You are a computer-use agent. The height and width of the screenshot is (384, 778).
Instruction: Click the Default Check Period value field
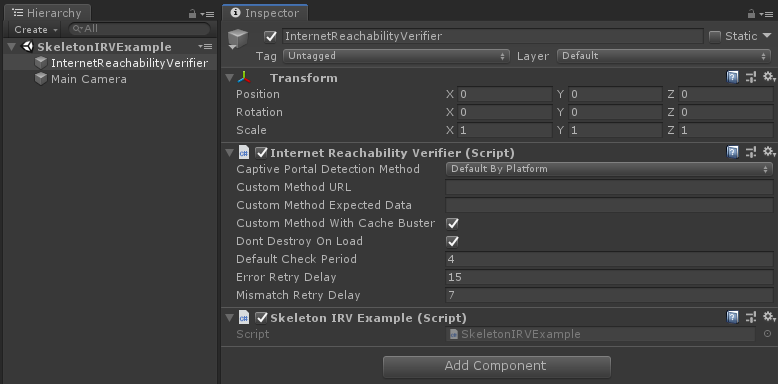coord(609,259)
